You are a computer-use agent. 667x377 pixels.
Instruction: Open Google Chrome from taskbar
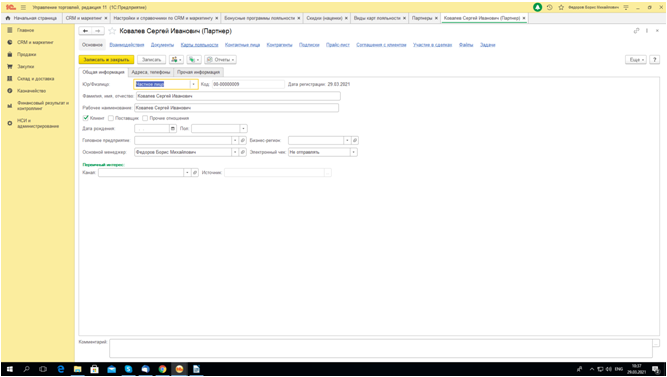tap(162, 369)
